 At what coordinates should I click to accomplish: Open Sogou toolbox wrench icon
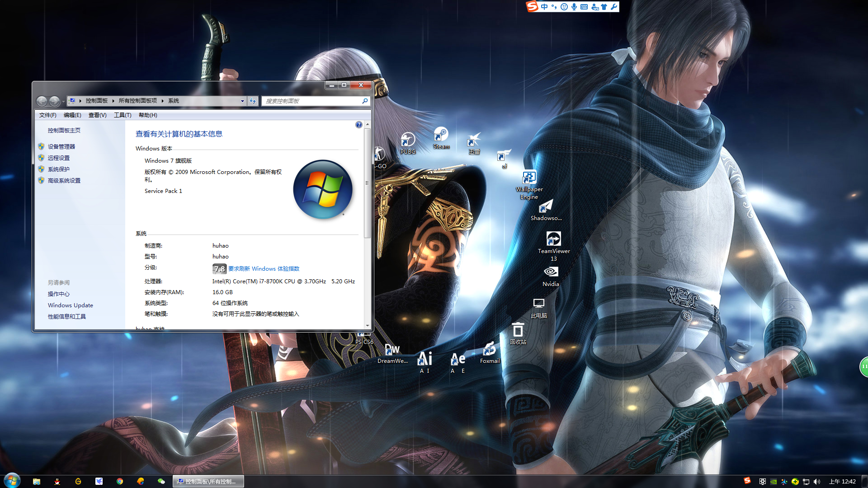click(x=614, y=7)
